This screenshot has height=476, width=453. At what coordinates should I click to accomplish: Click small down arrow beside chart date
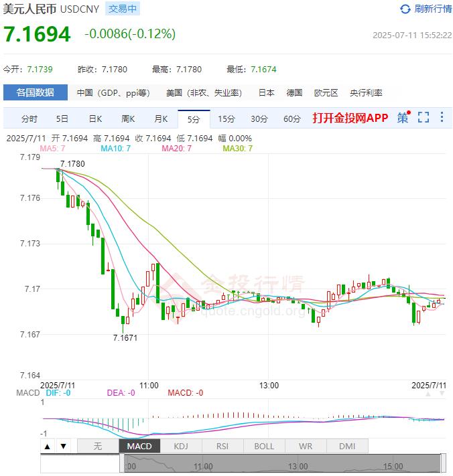pyautogui.click(x=442, y=394)
